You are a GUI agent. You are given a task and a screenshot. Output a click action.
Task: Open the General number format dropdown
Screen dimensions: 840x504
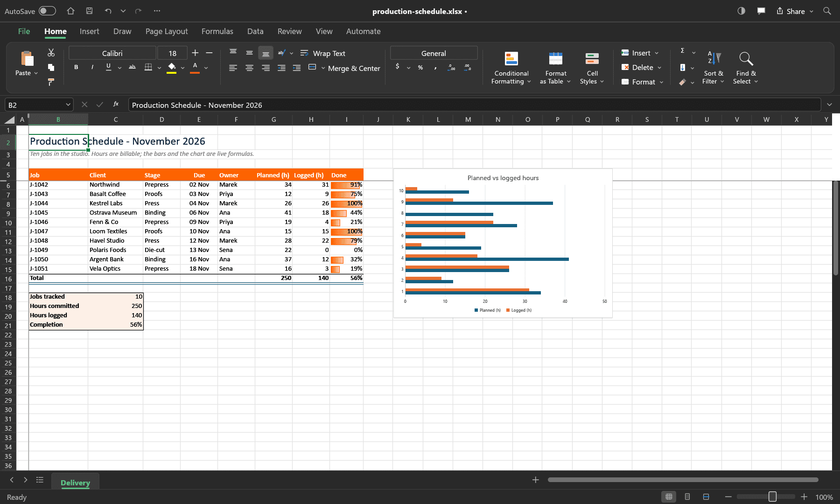[x=434, y=53]
